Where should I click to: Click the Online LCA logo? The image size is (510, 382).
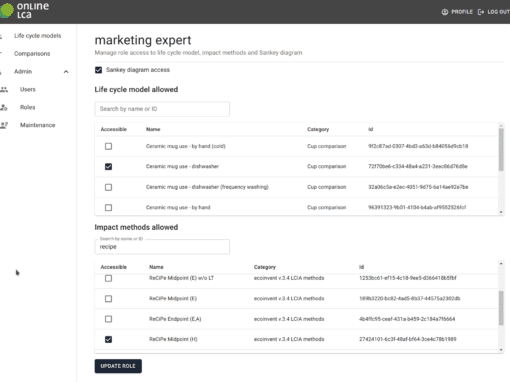[24, 10]
